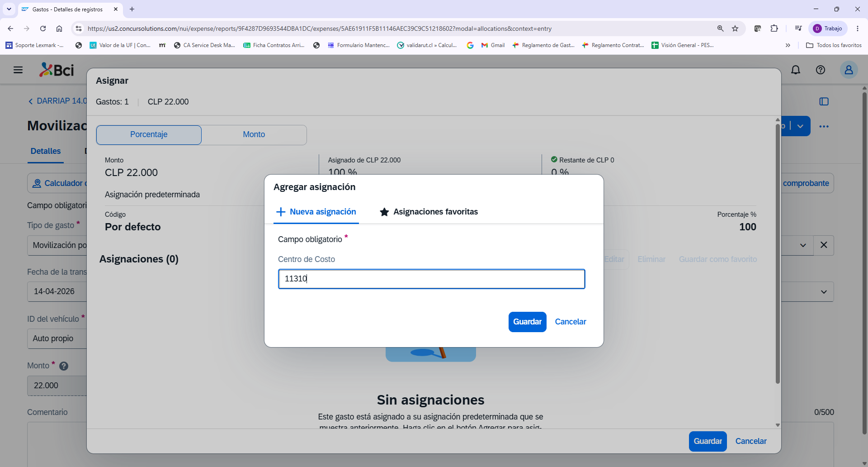Expand the dropdown below the date field row
The height and width of the screenshot is (467, 868).
824,292
